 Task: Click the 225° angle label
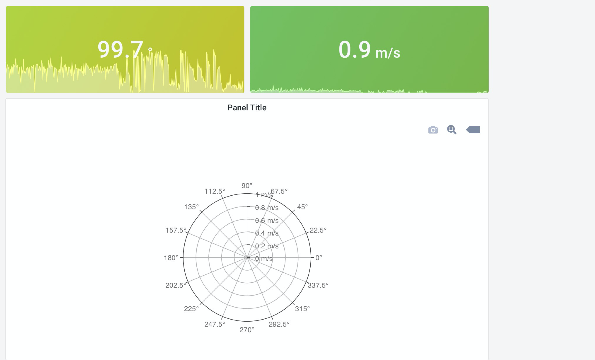[x=191, y=309]
